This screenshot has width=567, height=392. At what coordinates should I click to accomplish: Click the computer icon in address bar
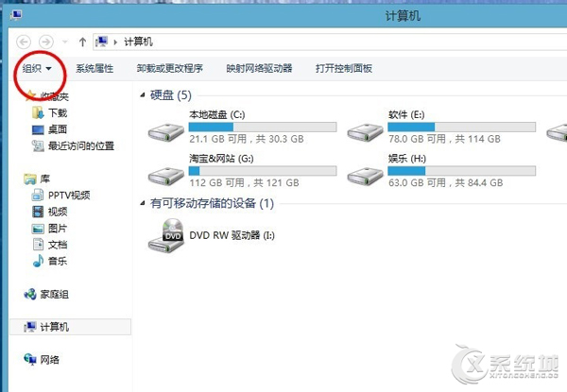(x=102, y=42)
